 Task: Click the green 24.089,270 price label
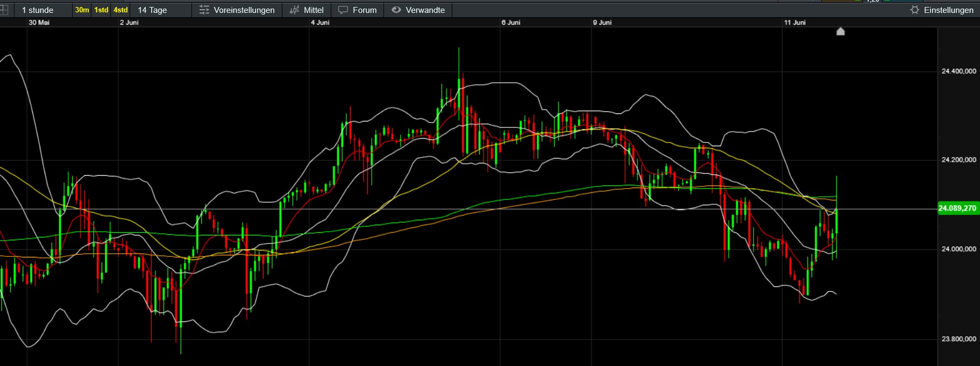tap(957, 209)
